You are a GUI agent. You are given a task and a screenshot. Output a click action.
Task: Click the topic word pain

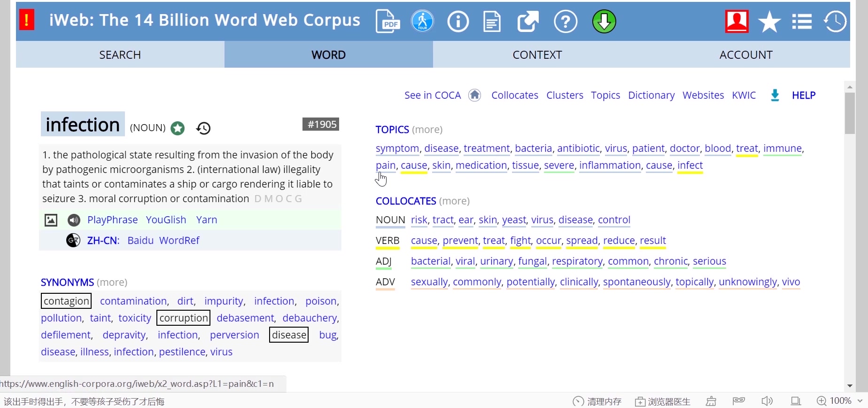386,165
